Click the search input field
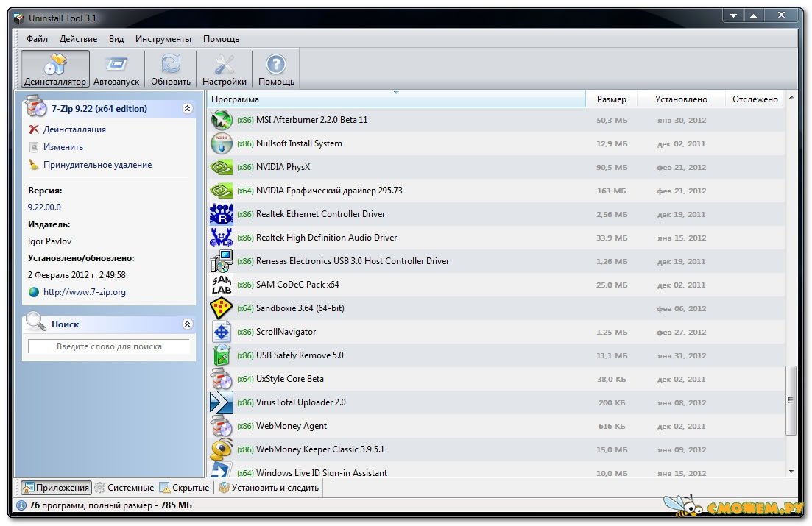The height and width of the screenshot is (526, 812). tap(109, 346)
